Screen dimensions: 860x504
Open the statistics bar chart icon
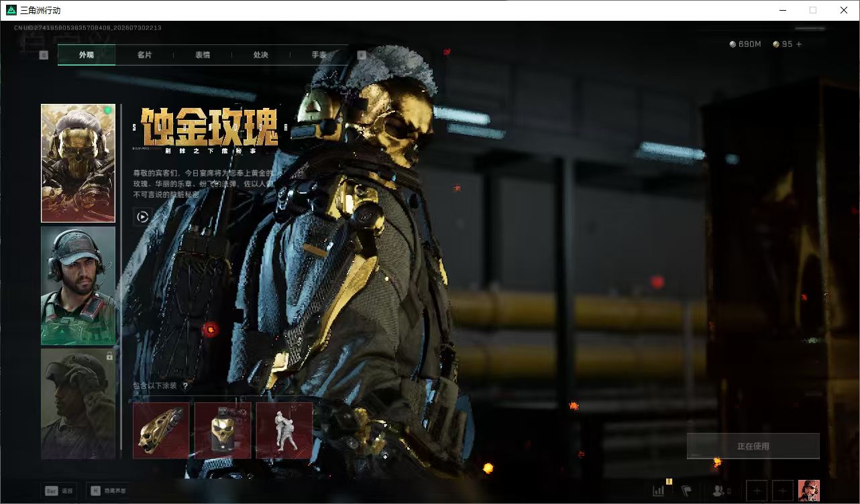[659, 491]
